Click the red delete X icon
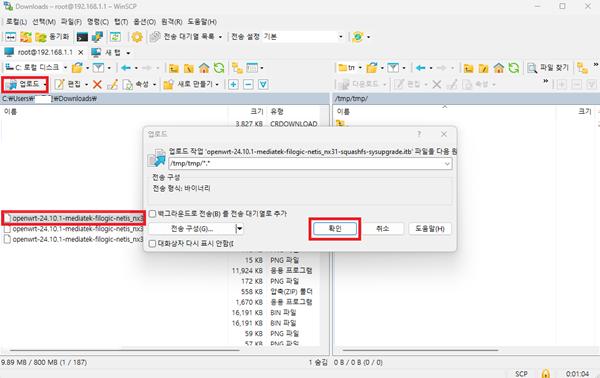600x378 pixels. click(97, 84)
